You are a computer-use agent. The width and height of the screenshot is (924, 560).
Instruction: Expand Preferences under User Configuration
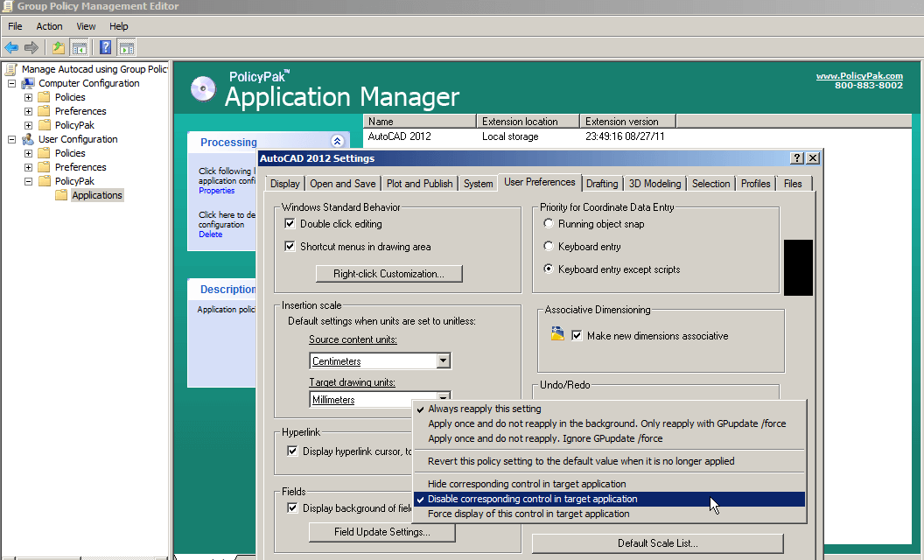coord(28,167)
